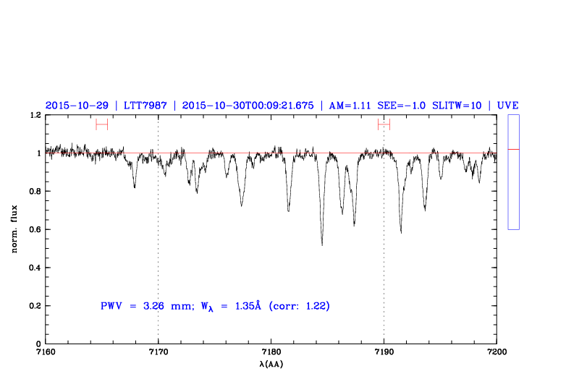Click the 7200 tick label on the x-axis
Viewport: 566px width, 392px height.
(496, 352)
